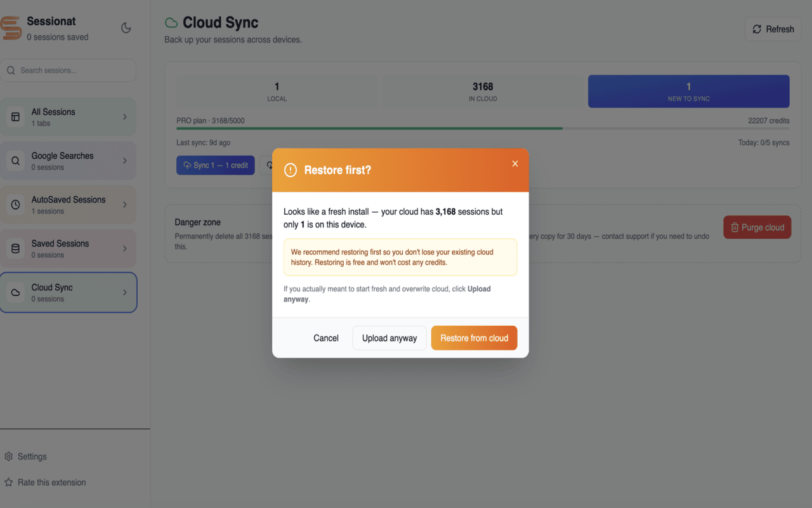Focus the Search sessions field
This screenshot has height=508, width=812.
68,70
